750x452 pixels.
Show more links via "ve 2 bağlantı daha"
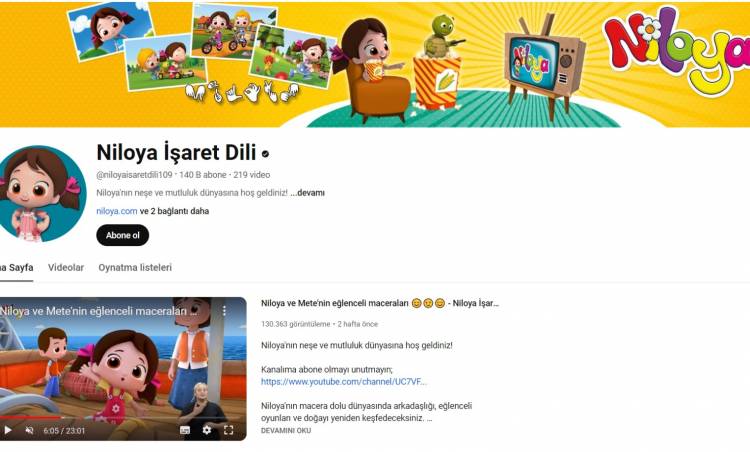[174, 211]
